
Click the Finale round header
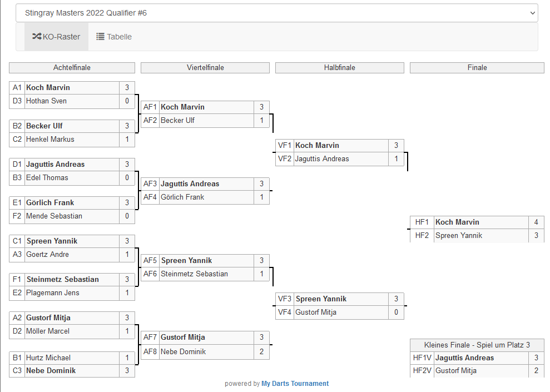pos(477,68)
